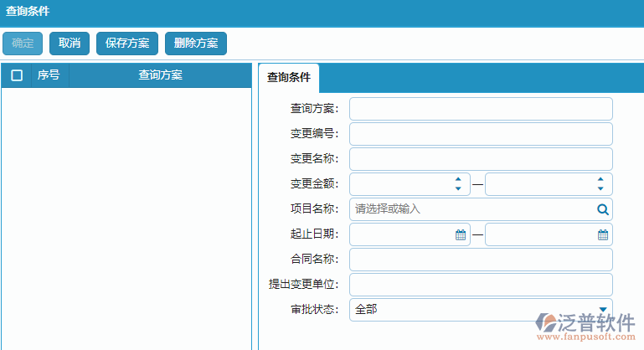Focus the 提出变更单位 input field

[x=481, y=285]
